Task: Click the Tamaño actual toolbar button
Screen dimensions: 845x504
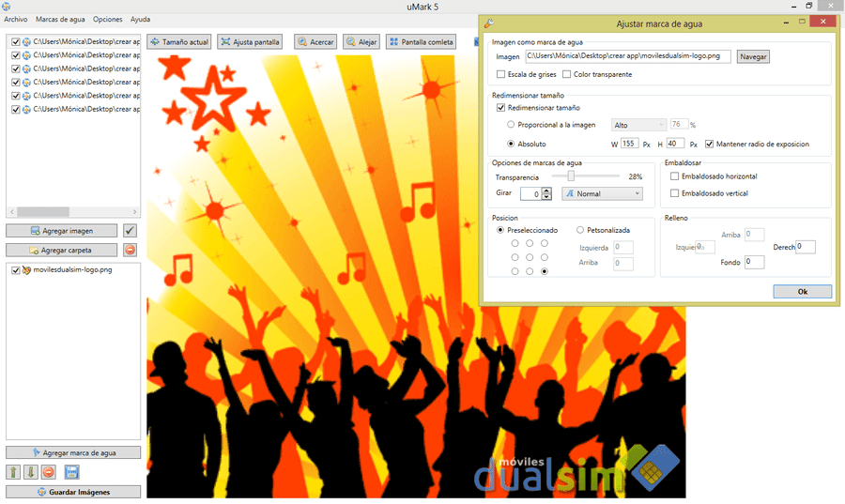Action: point(179,42)
